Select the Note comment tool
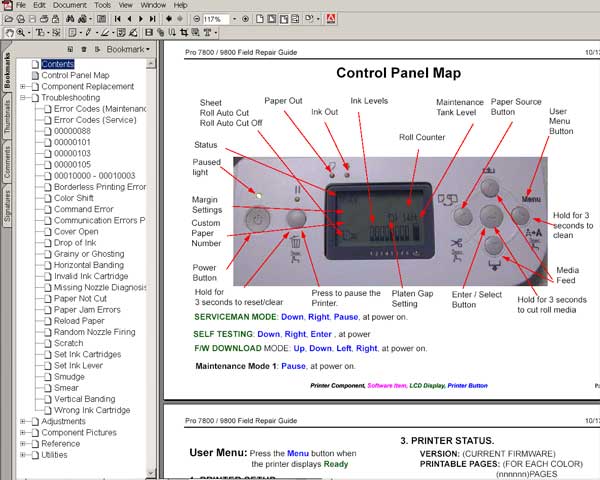The image size is (600, 480). pos(72,33)
